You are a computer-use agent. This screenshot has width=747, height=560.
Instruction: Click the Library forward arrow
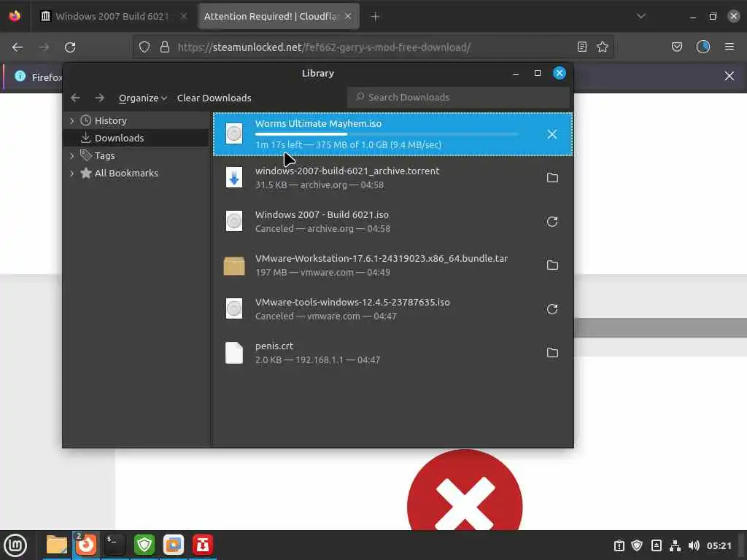(99, 98)
